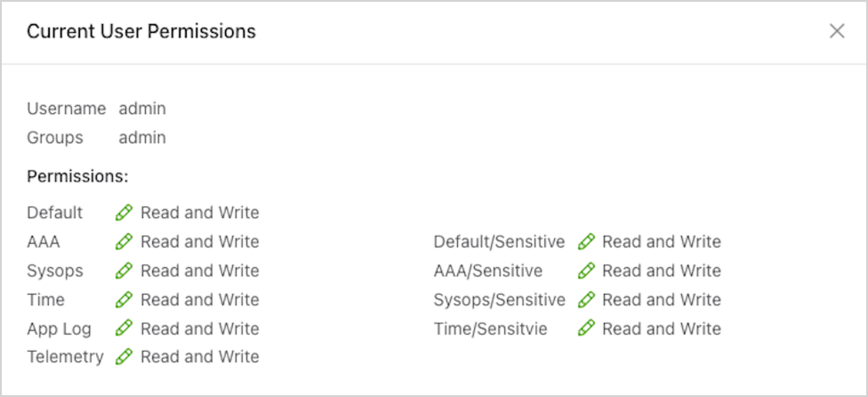Click the AAA/Sensitive pencil icon

pyautogui.click(x=586, y=271)
